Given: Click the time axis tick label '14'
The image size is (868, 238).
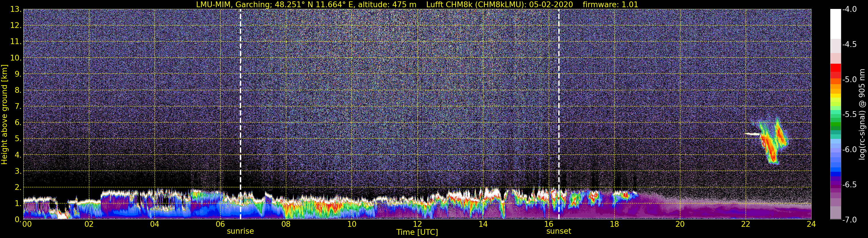Looking at the screenshot, I should tap(483, 224).
